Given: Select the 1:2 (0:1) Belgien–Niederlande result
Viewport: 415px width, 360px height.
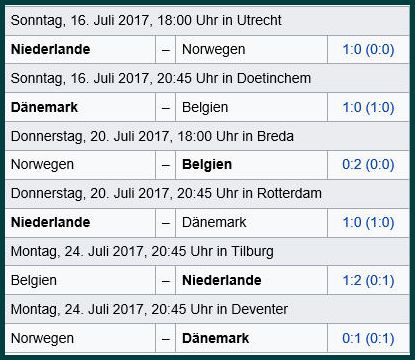Looking at the screenshot, I should [368, 280].
